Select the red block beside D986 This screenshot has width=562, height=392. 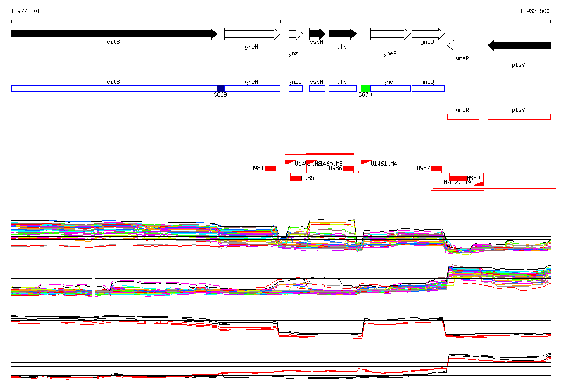point(349,168)
